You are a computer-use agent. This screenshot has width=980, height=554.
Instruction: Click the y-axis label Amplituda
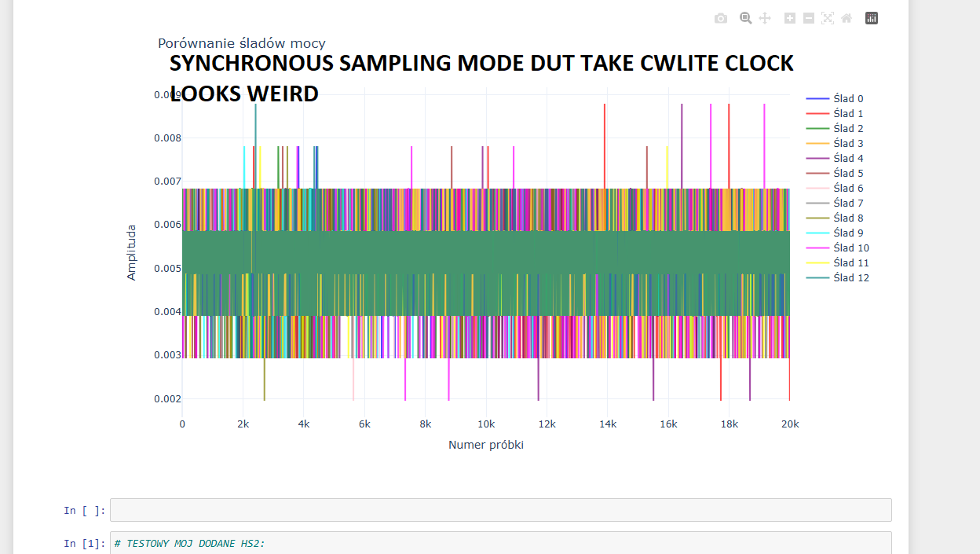point(132,252)
